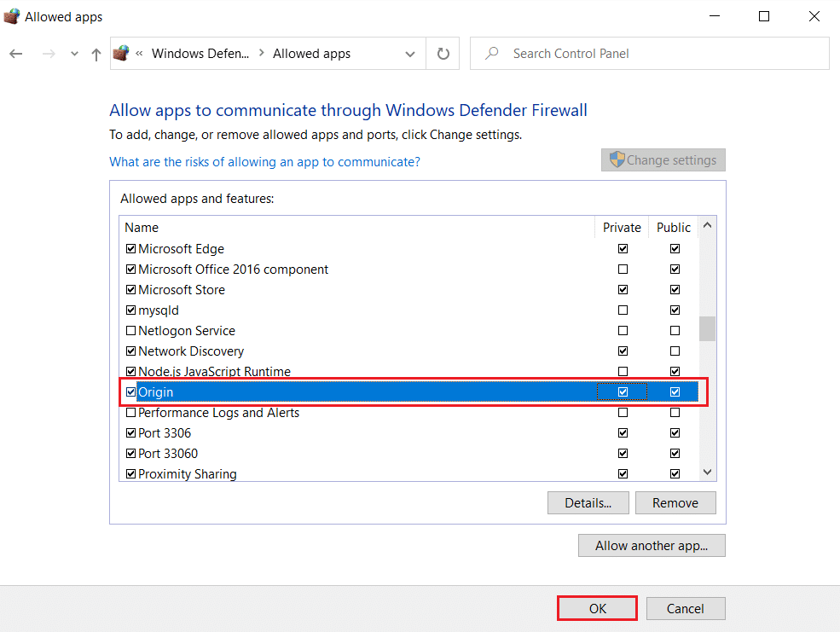840x632 pixels.
Task: Select the Microsoft Store row
Action: (x=408, y=290)
